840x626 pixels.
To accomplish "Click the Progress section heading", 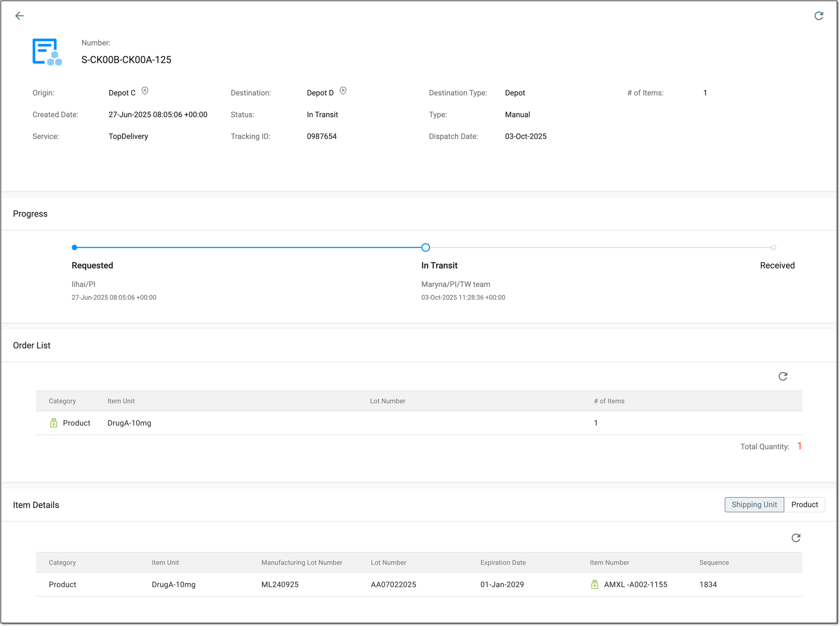I will (x=30, y=214).
